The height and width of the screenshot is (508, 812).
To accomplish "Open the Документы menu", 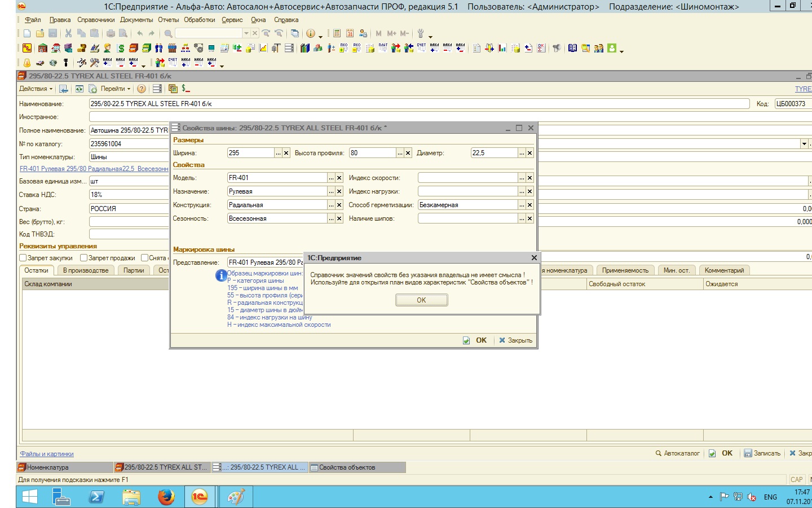I will 136,20.
